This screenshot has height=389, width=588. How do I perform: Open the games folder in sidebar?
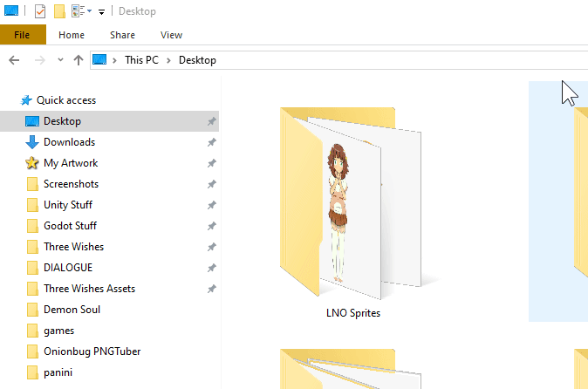click(x=58, y=331)
